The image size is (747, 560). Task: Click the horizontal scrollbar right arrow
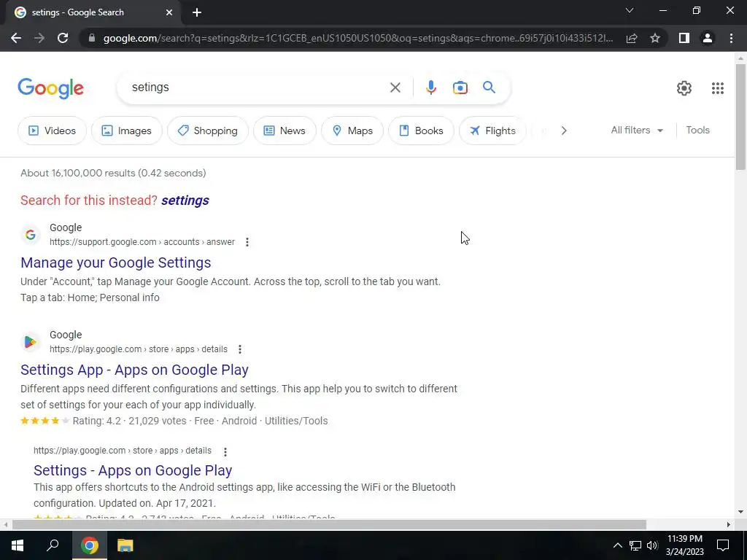(x=729, y=524)
